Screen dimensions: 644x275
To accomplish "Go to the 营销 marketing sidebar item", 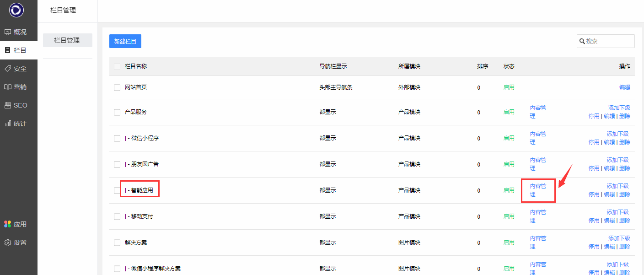I will coord(18,87).
